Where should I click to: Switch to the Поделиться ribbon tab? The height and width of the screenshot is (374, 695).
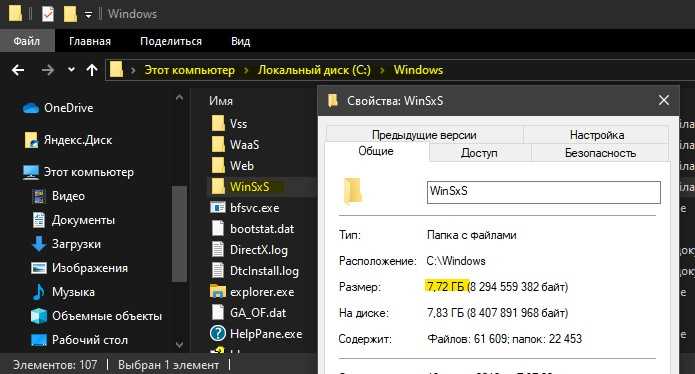point(171,41)
